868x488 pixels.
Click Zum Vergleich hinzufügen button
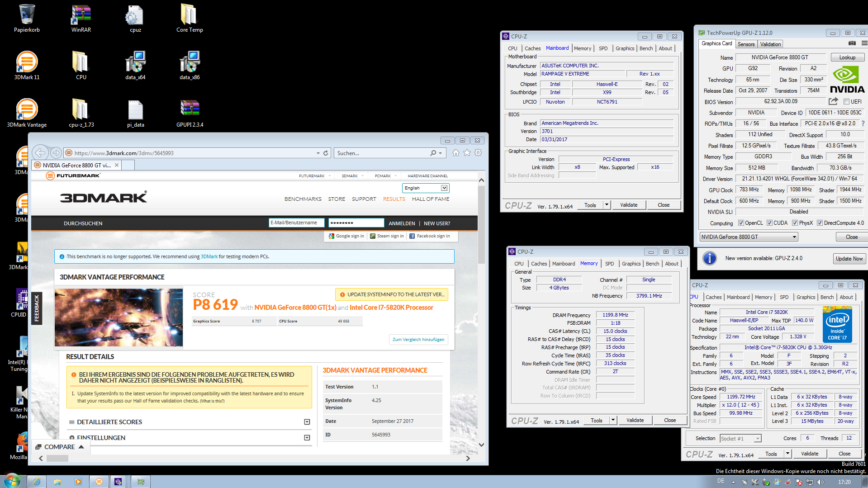click(418, 340)
